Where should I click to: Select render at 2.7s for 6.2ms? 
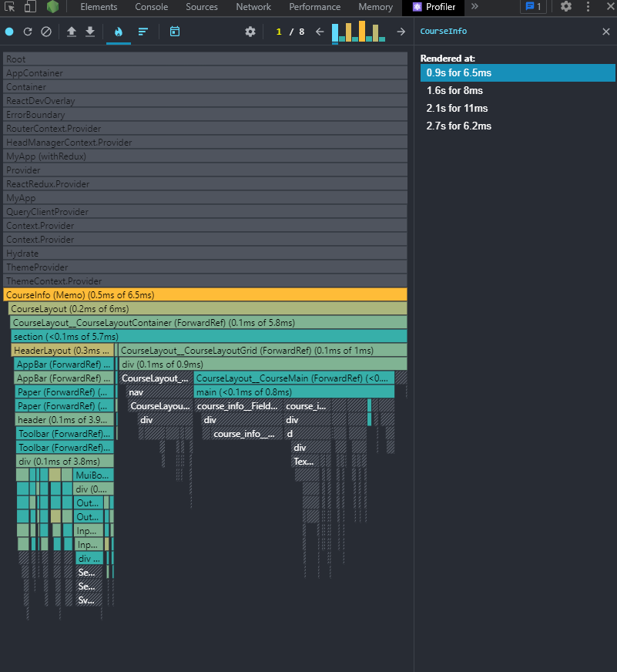click(518, 126)
